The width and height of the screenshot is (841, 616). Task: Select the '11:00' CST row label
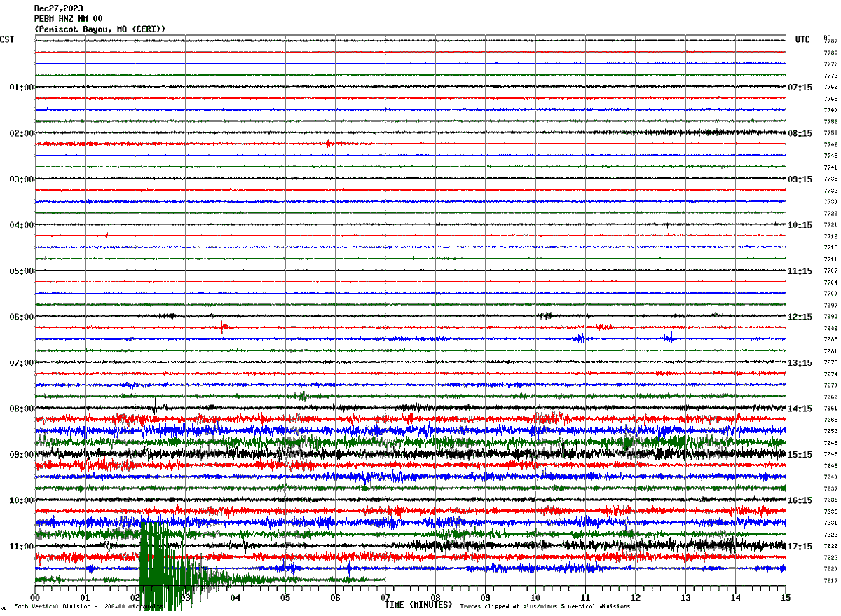pyautogui.click(x=22, y=547)
